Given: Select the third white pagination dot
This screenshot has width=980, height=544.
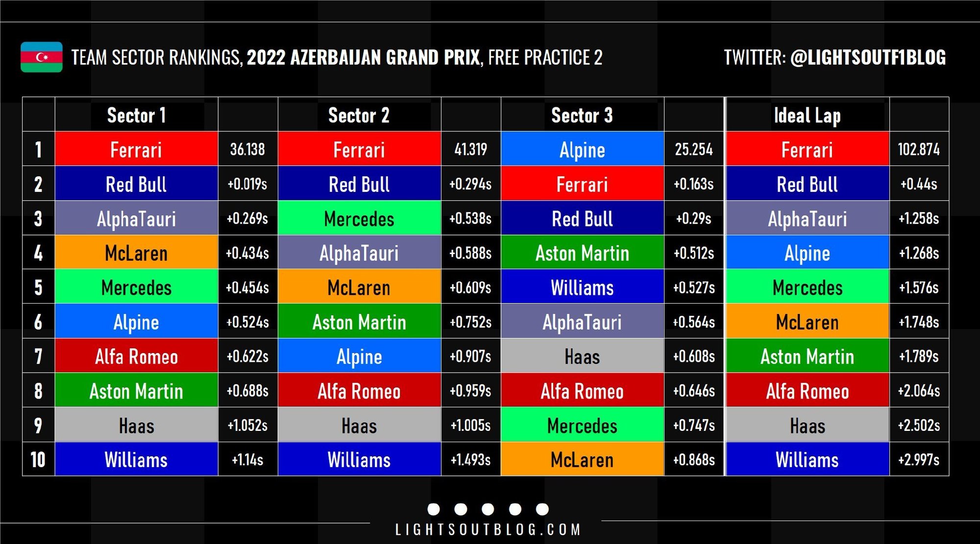Looking at the screenshot, I should 488,509.
